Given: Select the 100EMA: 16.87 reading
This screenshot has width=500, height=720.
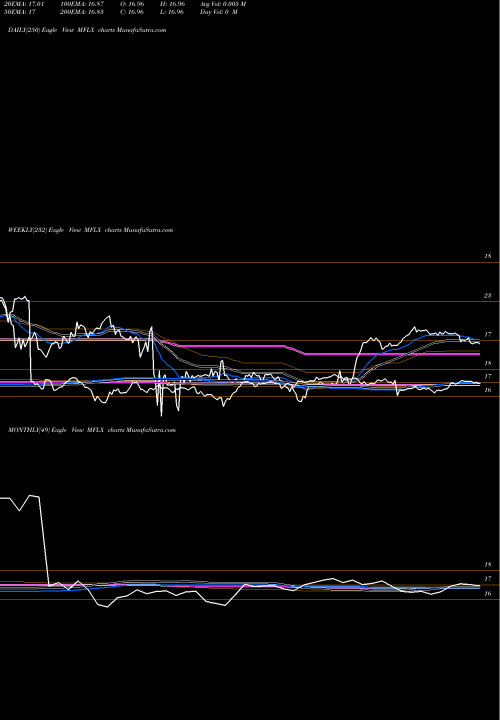Looking at the screenshot, I should (83, 4).
